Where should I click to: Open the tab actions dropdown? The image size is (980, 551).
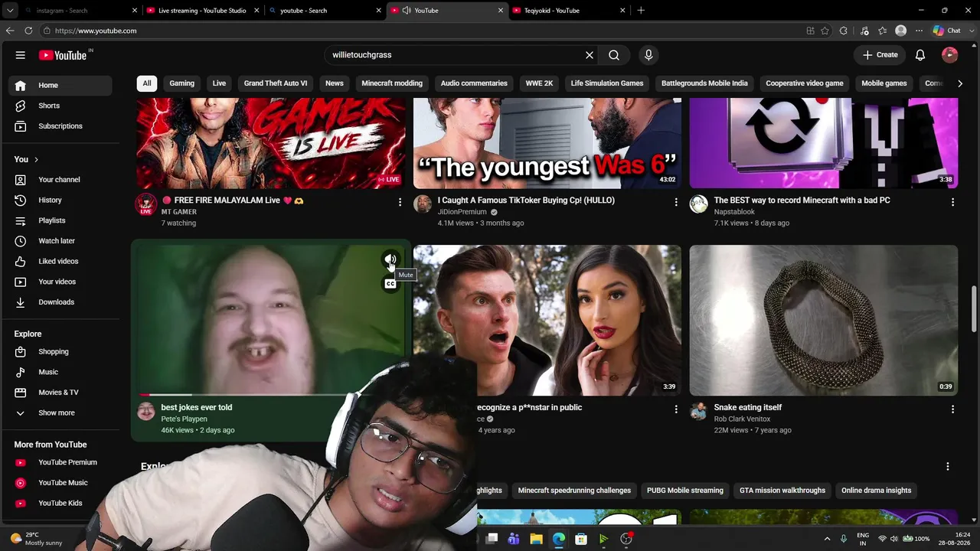coord(11,11)
